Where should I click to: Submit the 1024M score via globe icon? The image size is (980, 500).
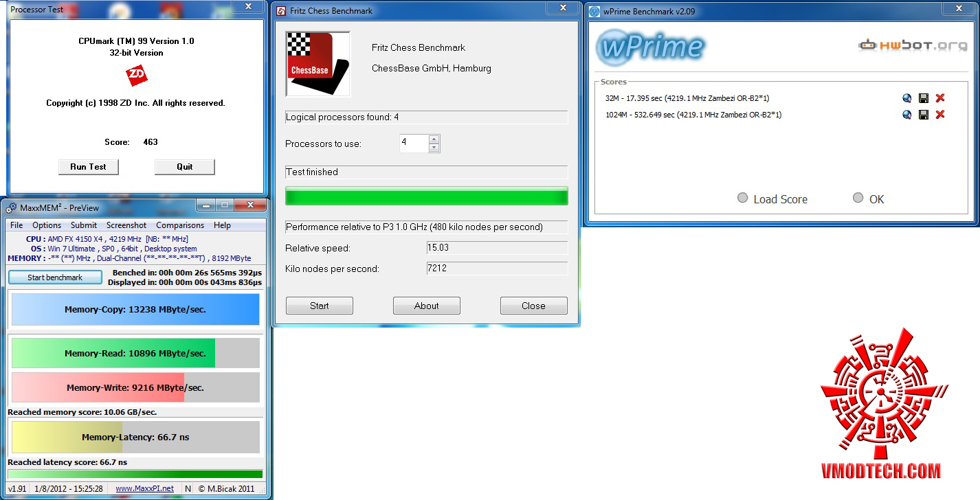(907, 115)
